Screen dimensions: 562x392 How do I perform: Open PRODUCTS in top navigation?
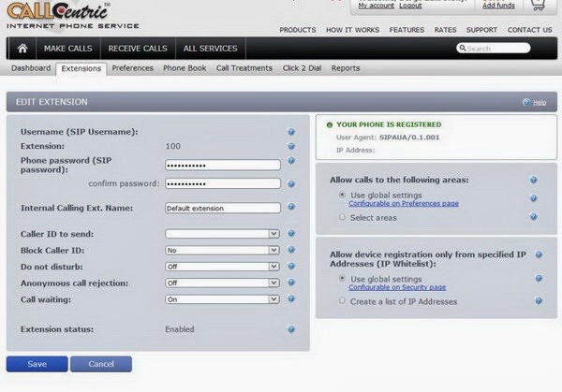click(x=298, y=30)
